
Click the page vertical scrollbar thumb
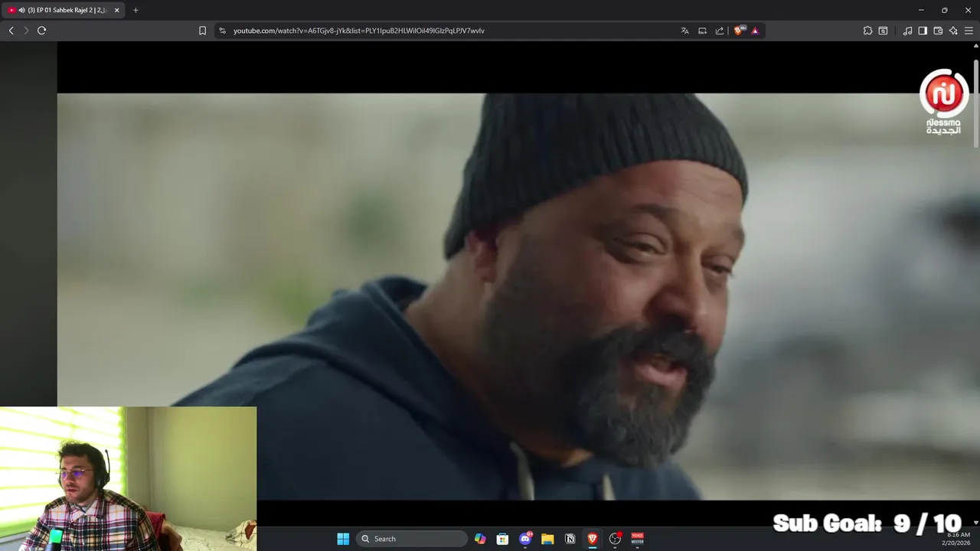point(975,103)
